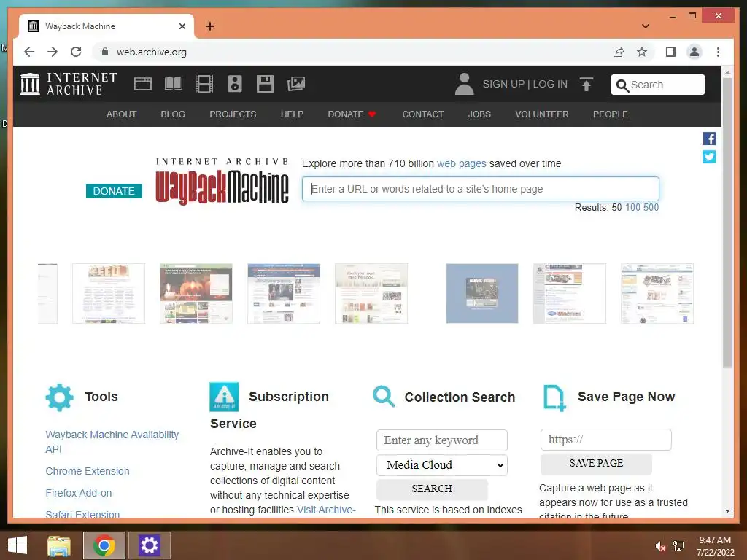The height and width of the screenshot is (560, 747).
Task: Click the web.archive.org address bar
Action: click(352, 52)
